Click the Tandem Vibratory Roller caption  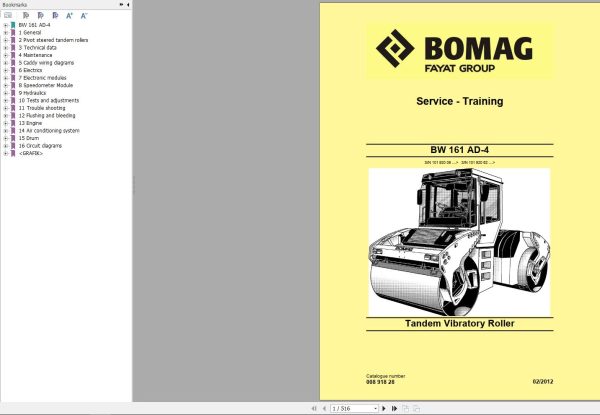pyautogui.click(x=460, y=324)
